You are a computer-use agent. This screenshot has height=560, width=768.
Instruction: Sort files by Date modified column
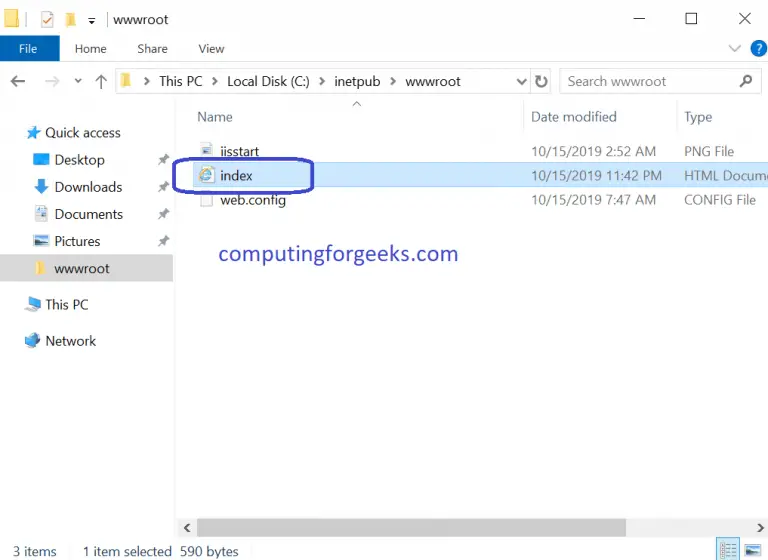573,117
